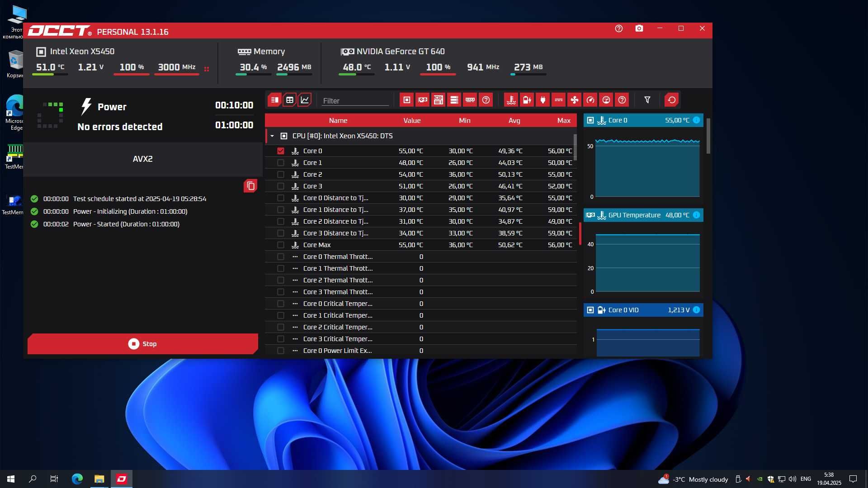The width and height of the screenshot is (868, 488).
Task: Open taskbar Search
Action: point(33,479)
